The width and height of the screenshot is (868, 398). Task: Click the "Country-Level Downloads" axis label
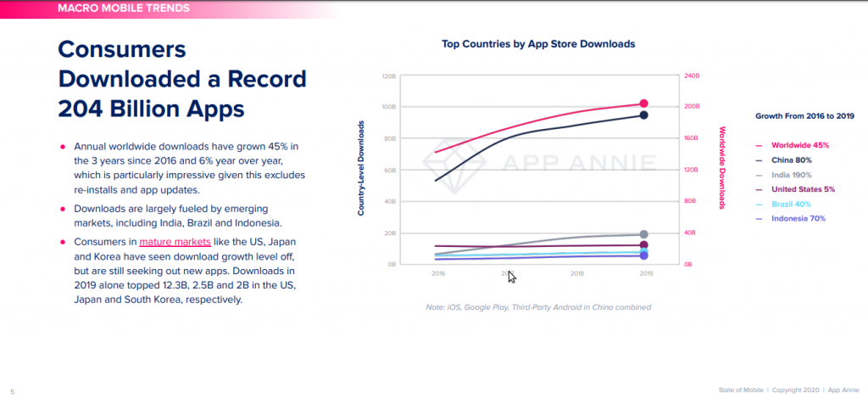[360, 170]
